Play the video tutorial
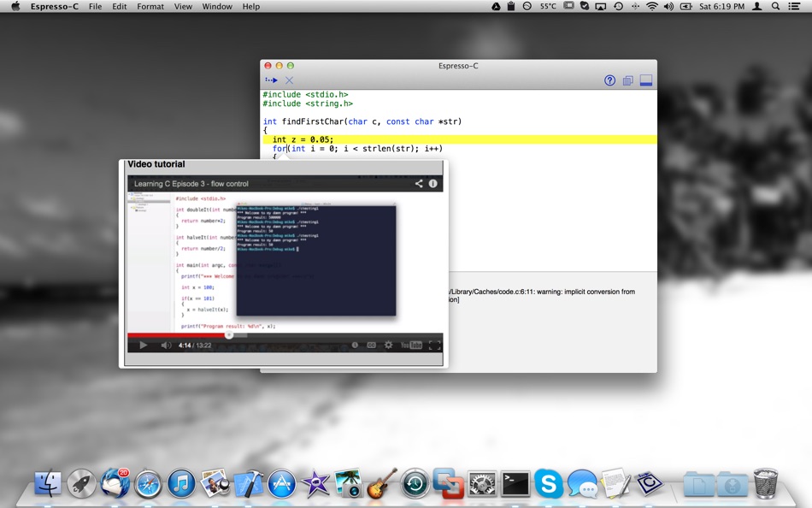This screenshot has width=812, height=508. 144,346
